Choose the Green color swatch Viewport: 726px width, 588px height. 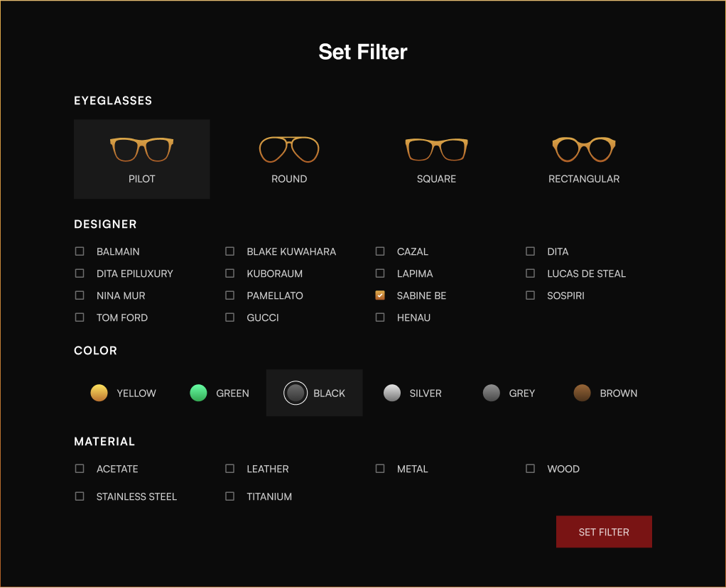pos(199,393)
